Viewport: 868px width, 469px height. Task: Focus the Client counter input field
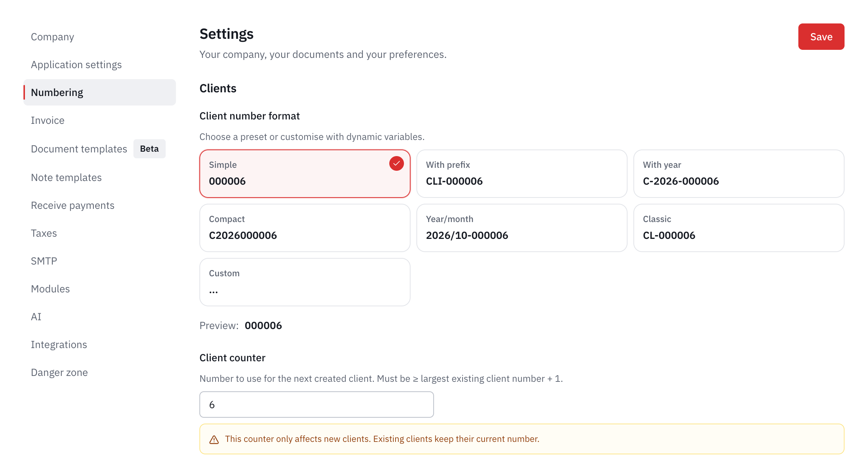click(316, 405)
